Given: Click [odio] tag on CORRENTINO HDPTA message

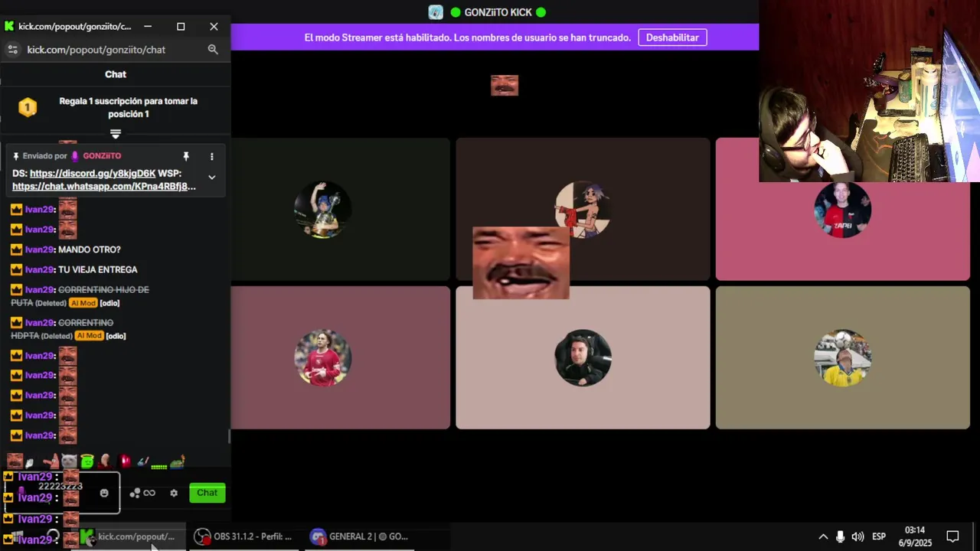Looking at the screenshot, I should coord(116,336).
